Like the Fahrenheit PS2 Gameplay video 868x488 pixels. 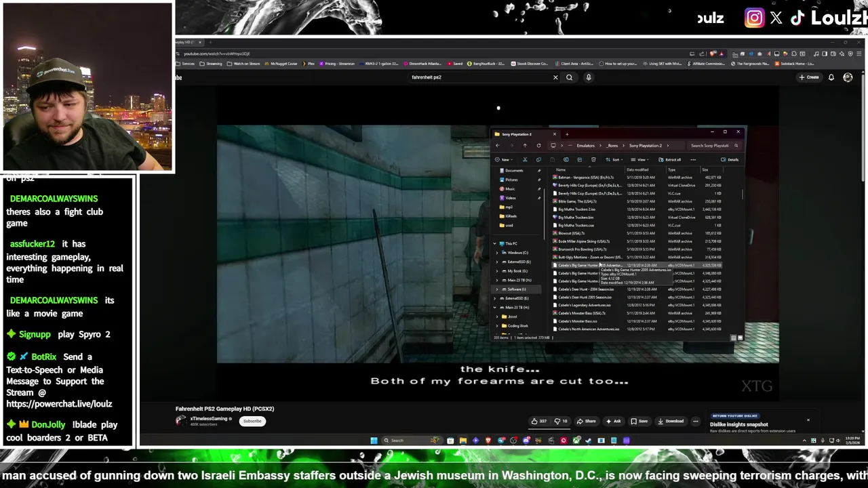pyautogui.click(x=540, y=421)
